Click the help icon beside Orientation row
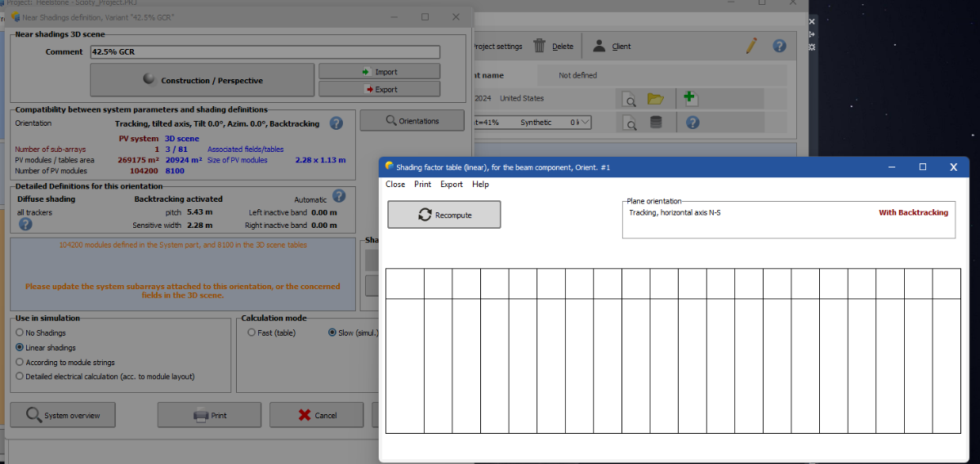Image resolution: width=980 pixels, height=464 pixels. 336,123
